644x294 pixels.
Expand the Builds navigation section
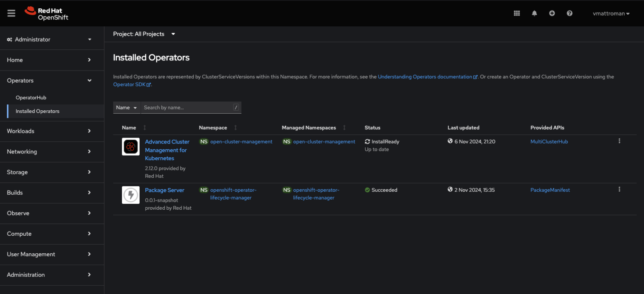(x=52, y=193)
